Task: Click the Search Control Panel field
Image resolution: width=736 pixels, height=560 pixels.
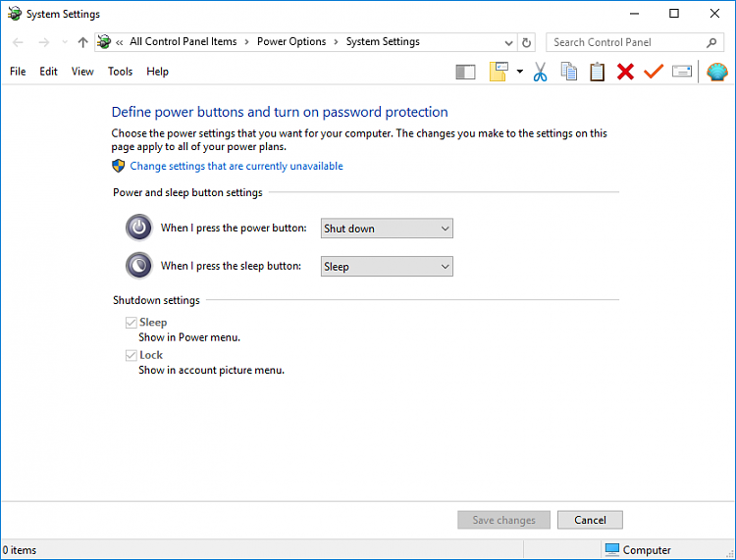Action: 626,42
